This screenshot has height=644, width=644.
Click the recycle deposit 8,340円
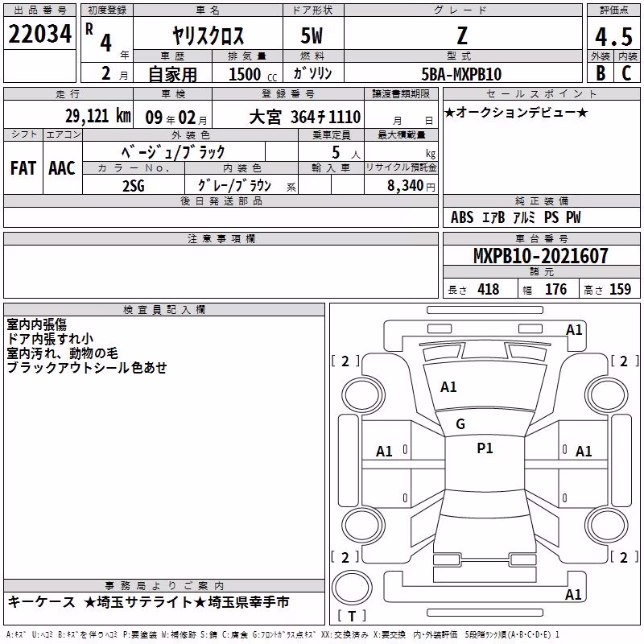click(x=411, y=186)
